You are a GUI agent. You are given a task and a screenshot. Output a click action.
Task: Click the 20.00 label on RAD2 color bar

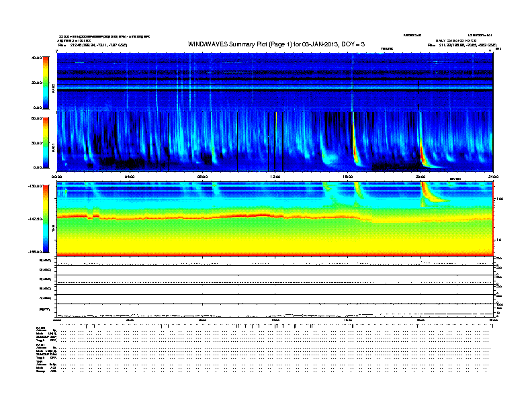pyautogui.click(x=36, y=83)
